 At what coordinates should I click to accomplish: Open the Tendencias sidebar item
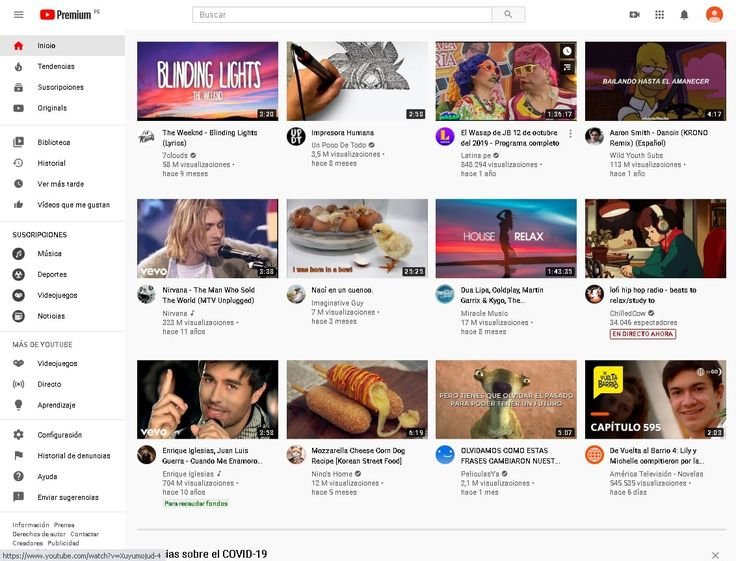[62, 66]
